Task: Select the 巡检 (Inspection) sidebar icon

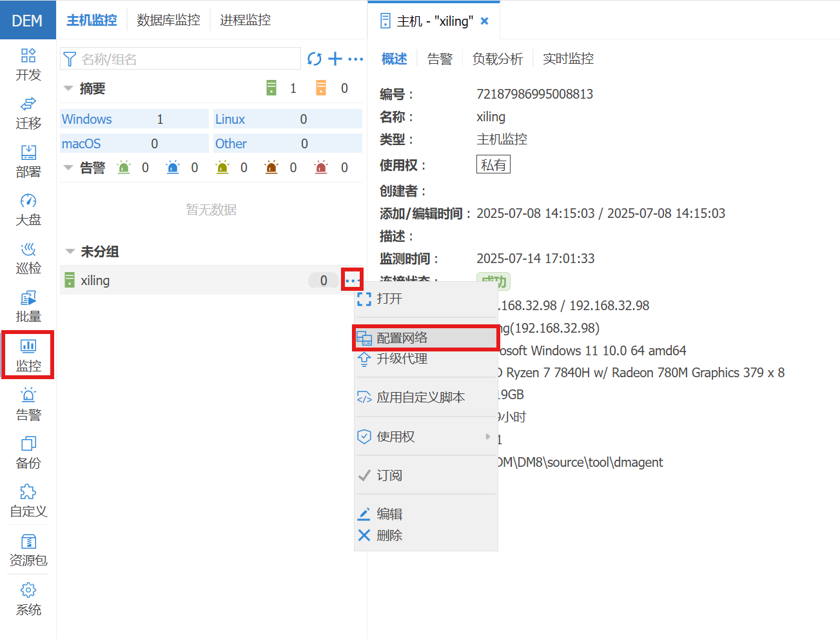Action: pos(28,258)
